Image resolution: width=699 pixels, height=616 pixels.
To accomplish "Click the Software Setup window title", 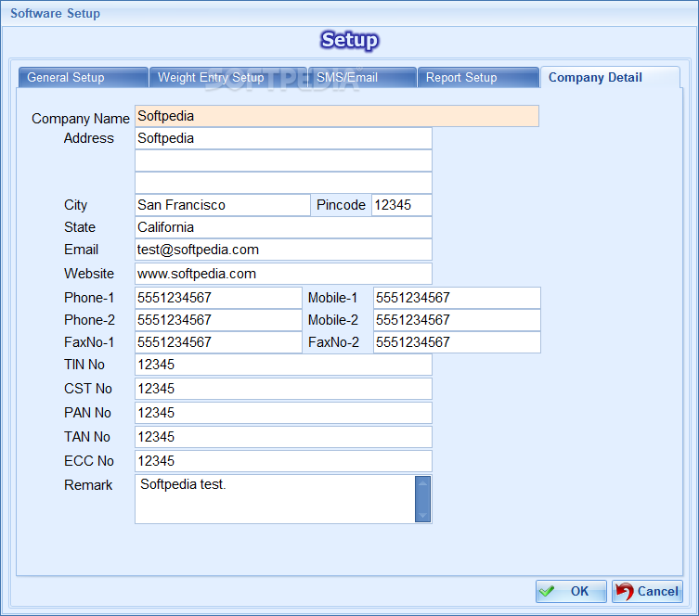I will click(x=56, y=13).
